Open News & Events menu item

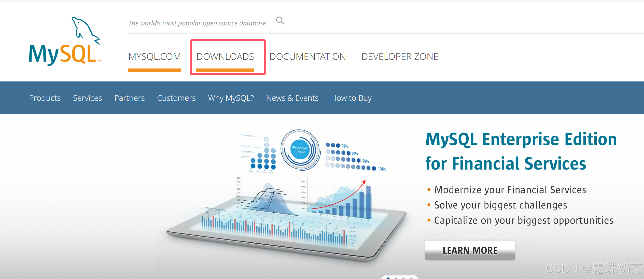(x=292, y=98)
